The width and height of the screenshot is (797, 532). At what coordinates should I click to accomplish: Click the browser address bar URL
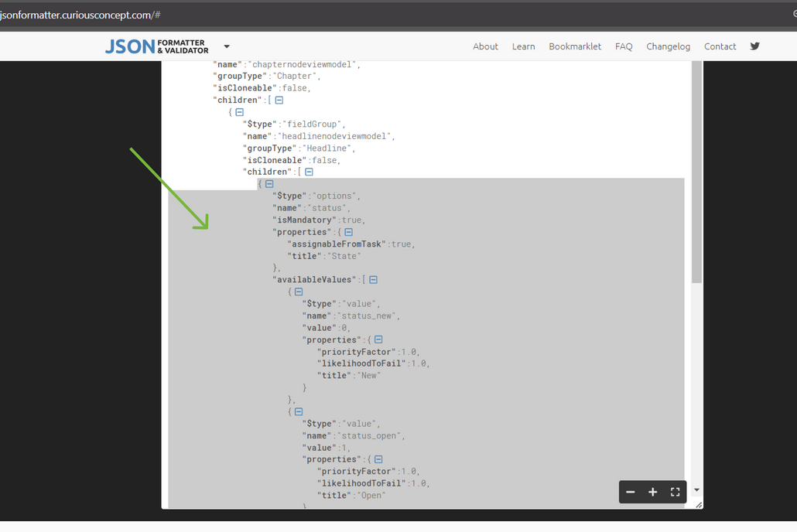(80, 15)
